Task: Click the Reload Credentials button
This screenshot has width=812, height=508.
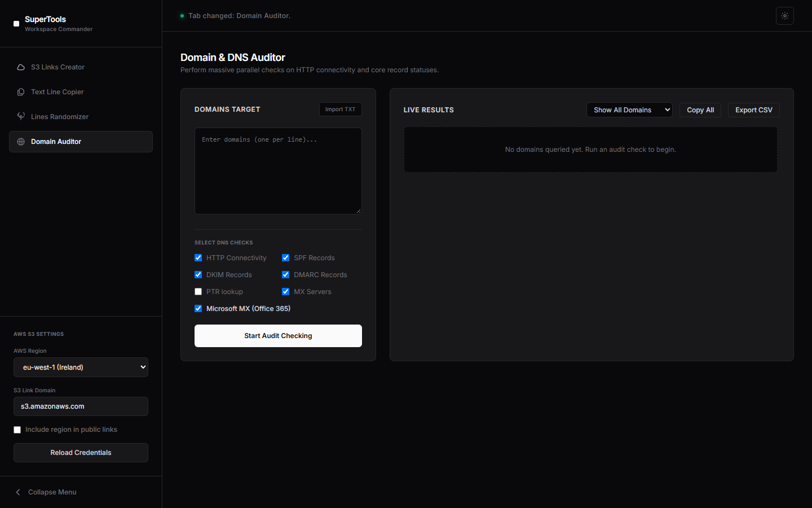Action: coord(81,453)
